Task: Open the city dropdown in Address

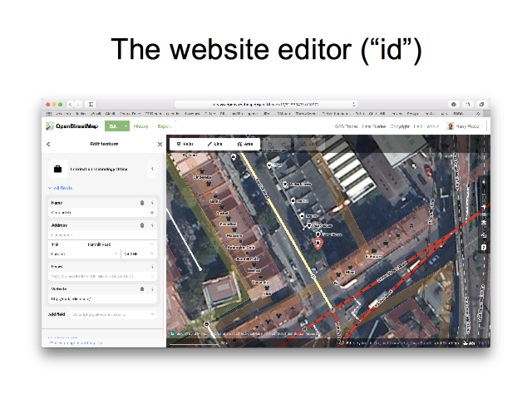Action: coord(116,254)
